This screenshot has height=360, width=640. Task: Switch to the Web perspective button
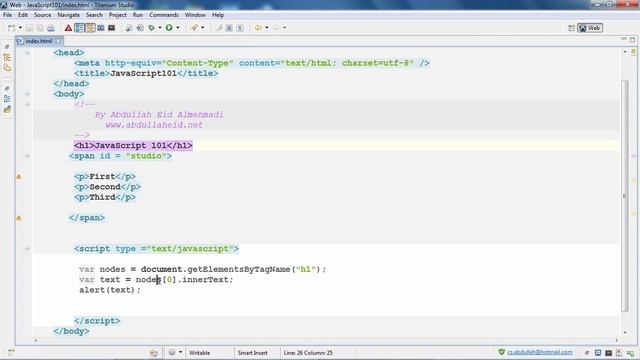590,28
